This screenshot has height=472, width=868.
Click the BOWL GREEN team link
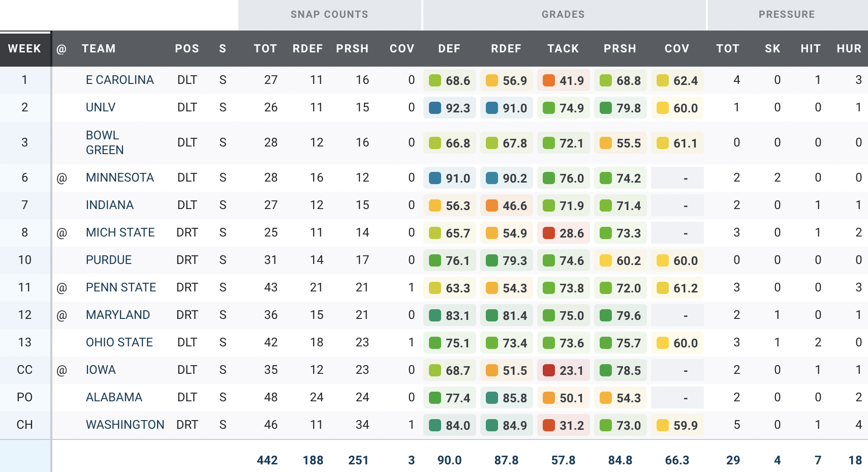(x=105, y=142)
